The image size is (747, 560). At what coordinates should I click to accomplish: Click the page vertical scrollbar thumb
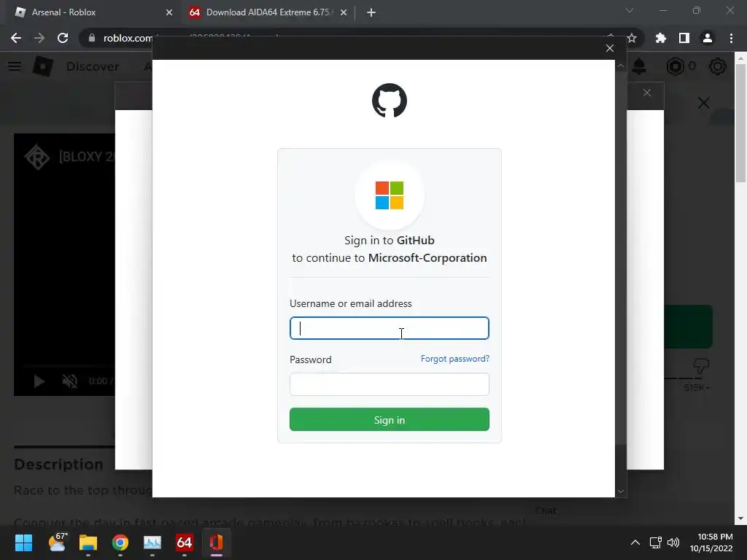741,122
